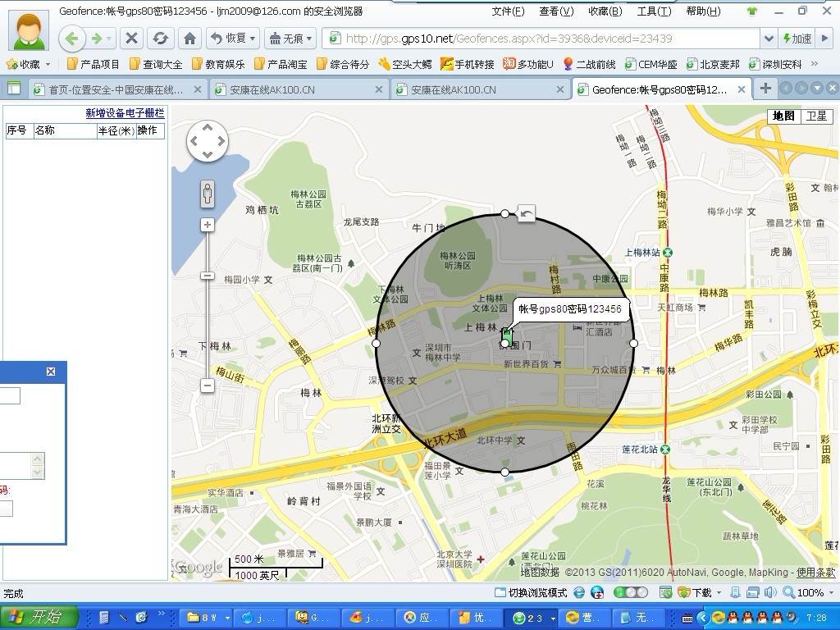Open the 查询大全 bookmark folder
This screenshot has height=630, width=840.
coord(155,64)
